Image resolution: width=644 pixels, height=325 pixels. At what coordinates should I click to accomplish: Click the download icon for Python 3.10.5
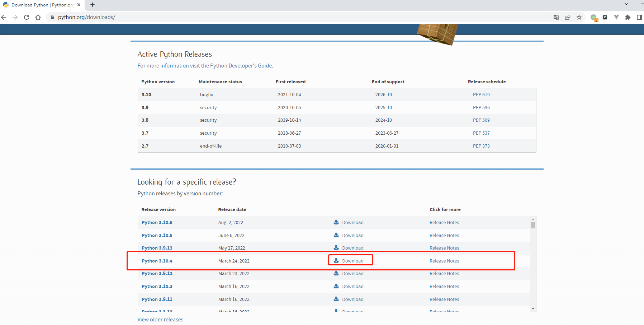[x=336, y=235]
